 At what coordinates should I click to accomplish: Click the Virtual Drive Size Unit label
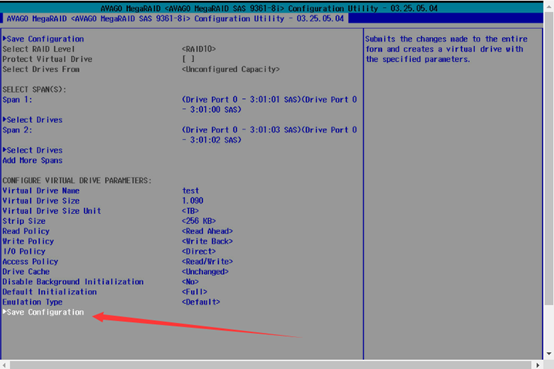52,211
